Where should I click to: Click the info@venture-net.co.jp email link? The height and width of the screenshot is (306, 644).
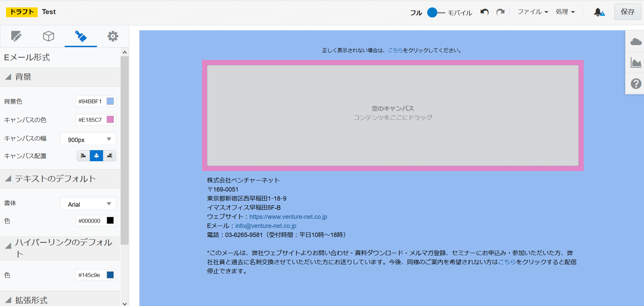click(x=266, y=226)
